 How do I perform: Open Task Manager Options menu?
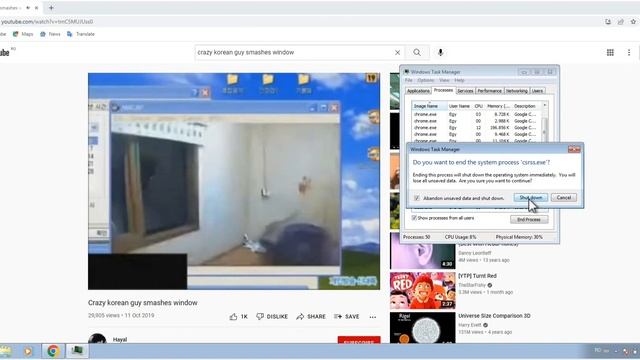coord(426,80)
